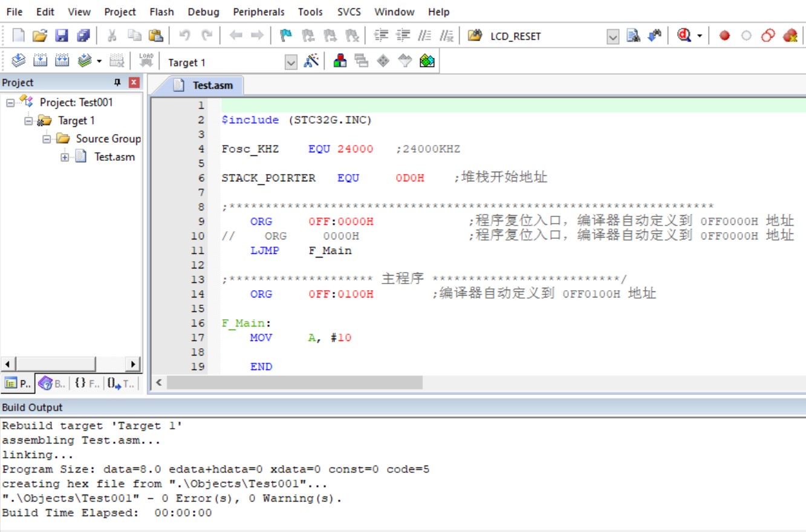This screenshot has width=806, height=532.
Task: Disable all breakpoints icon
Action: point(768,36)
